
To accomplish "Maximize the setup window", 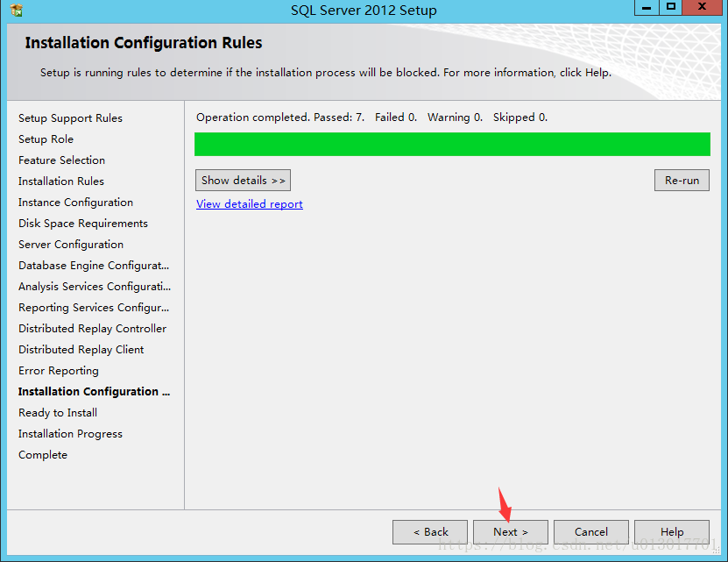I will (670, 7).
